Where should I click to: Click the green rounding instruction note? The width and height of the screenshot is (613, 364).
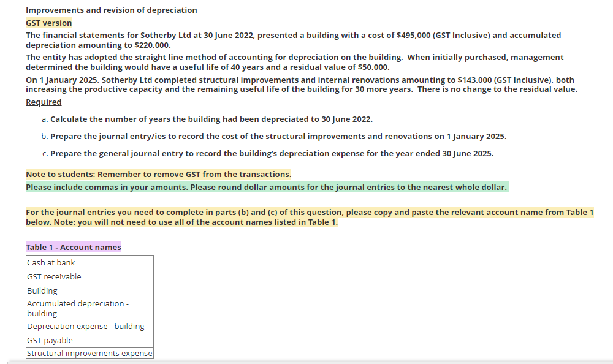tap(266, 187)
